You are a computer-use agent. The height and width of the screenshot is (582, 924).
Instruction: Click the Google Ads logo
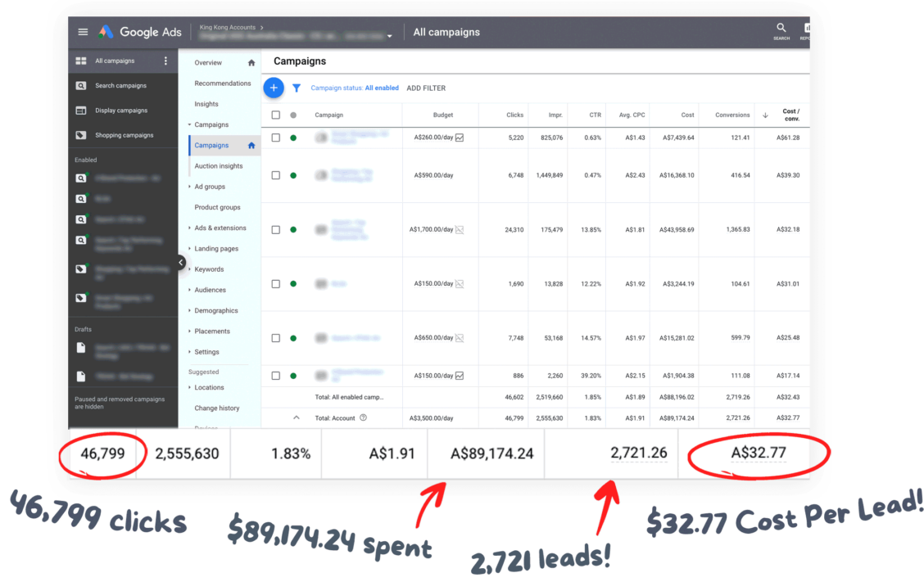tap(141, 32)
